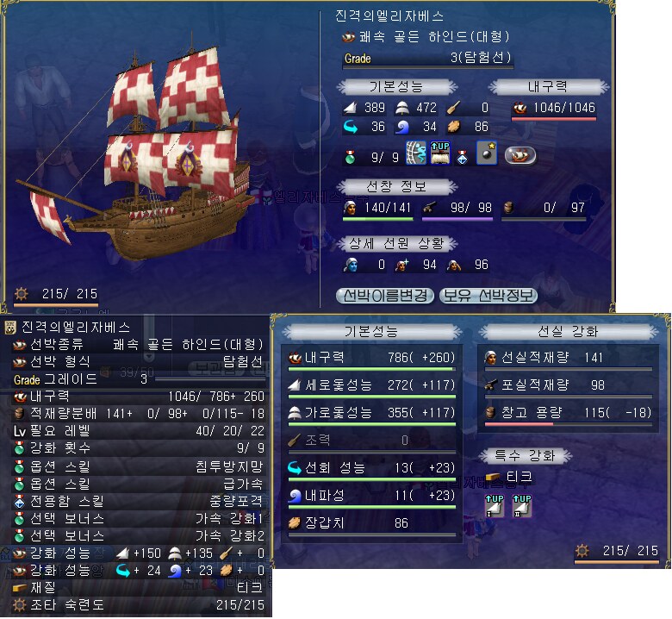This screenshot has height=619, width=672.
Task: Click the 특수 강화 section header
Action: coord(525,455)
